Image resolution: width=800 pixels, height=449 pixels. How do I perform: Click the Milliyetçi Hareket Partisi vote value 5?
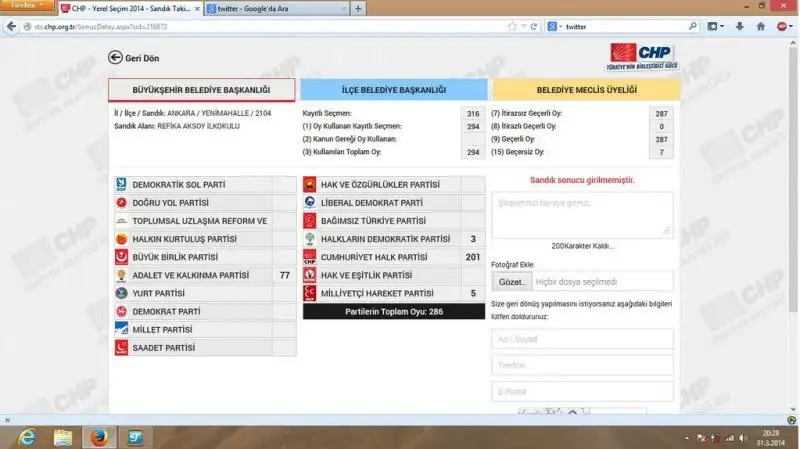click(x=473, y=293)
